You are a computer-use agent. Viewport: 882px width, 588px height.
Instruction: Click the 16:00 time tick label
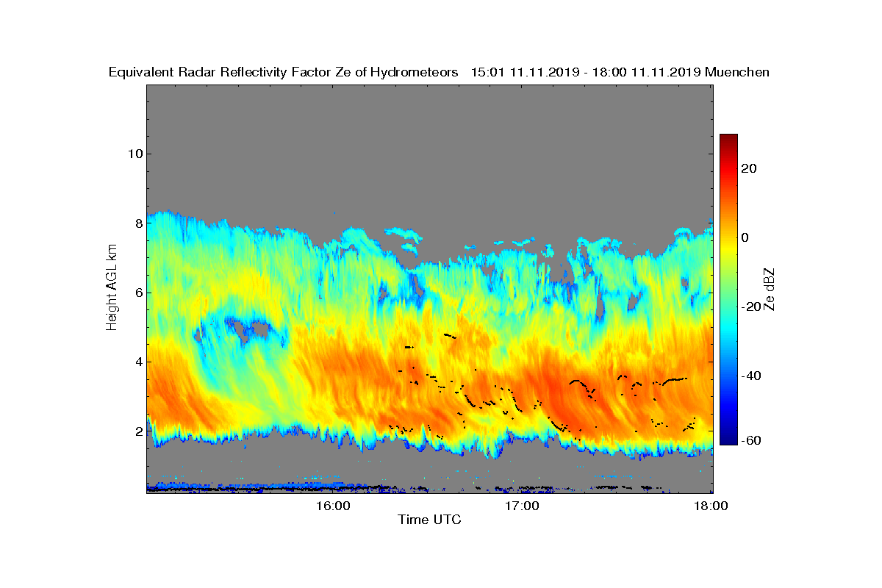point(334,506)
